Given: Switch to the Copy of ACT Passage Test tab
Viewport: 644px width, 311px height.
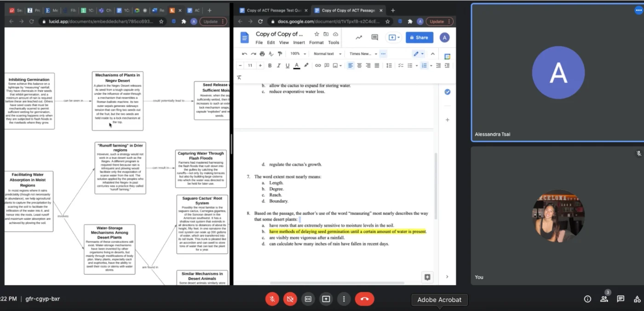Looking at the screenshot, I should 273,10.
